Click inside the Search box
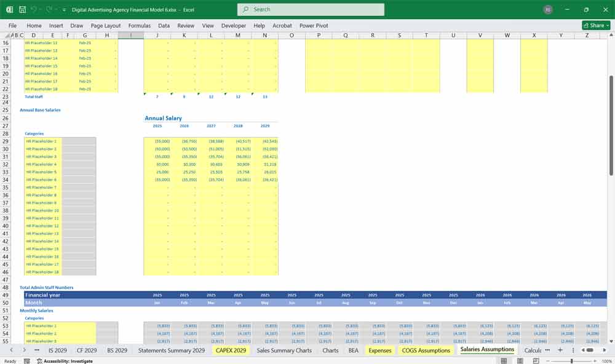The width and height of the screenshot is (615, 364). [x=310, y=9]
